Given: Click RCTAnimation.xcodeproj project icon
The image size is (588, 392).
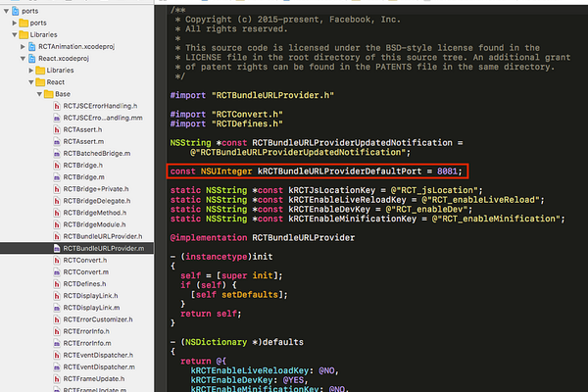Looking at the screenshot, I should coord(32,46).
